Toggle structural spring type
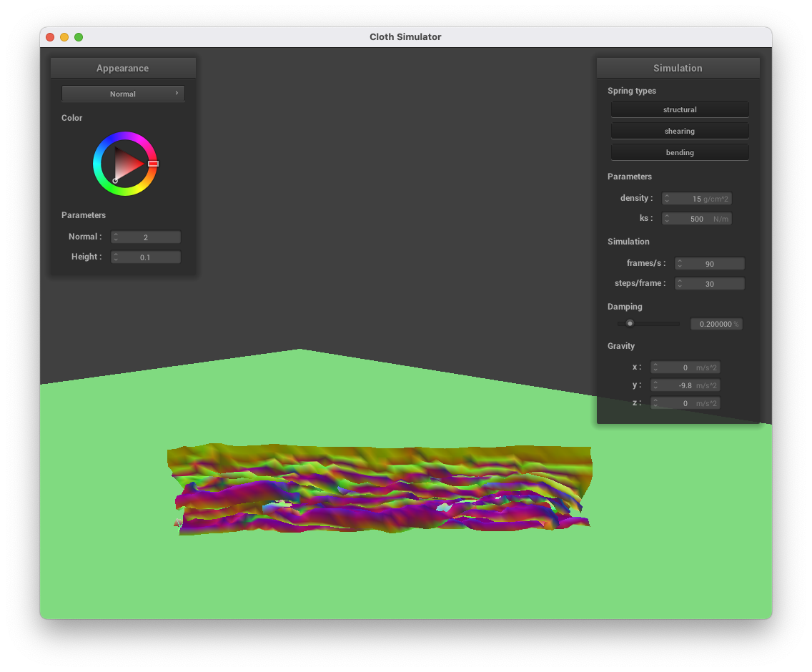 tap(680, 109)
